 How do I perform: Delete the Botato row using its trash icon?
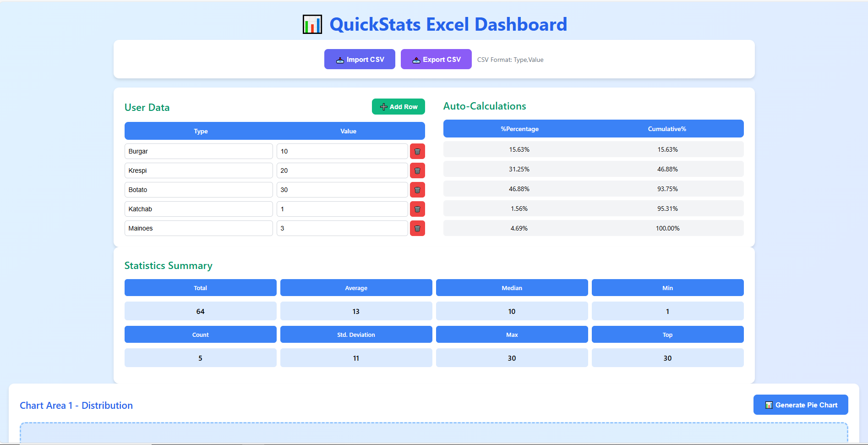pyautogui.click(x=417, y=189)
